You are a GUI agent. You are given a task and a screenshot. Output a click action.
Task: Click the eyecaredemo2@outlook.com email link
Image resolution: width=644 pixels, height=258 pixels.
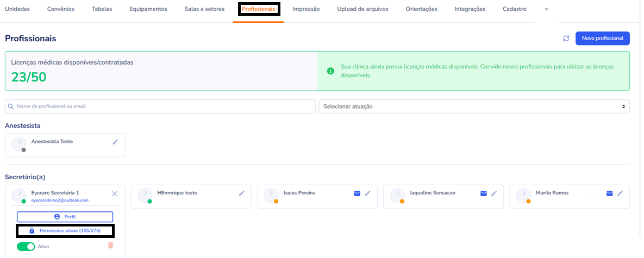point(59,200)
